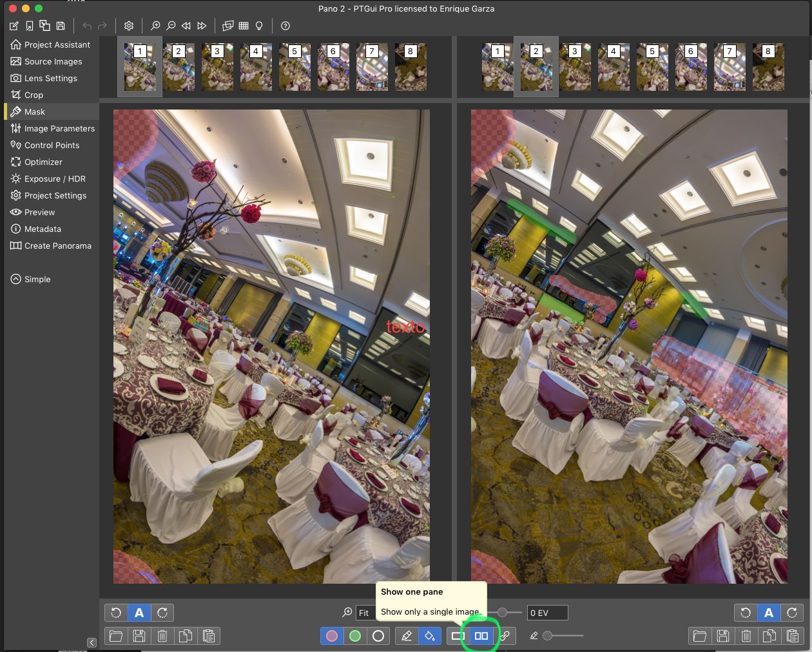
Task: Switch to two pane view
Action: coord(481,636)
